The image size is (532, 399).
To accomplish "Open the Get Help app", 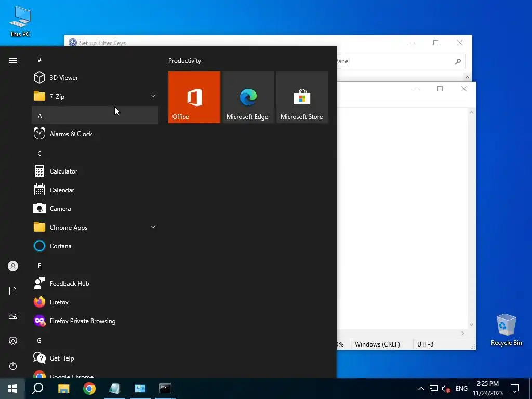I will pyautogui.click(x=95, y=358).
